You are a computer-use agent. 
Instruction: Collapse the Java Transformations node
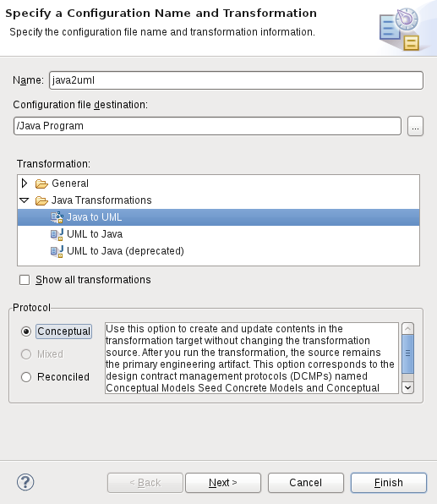(25, 200)
